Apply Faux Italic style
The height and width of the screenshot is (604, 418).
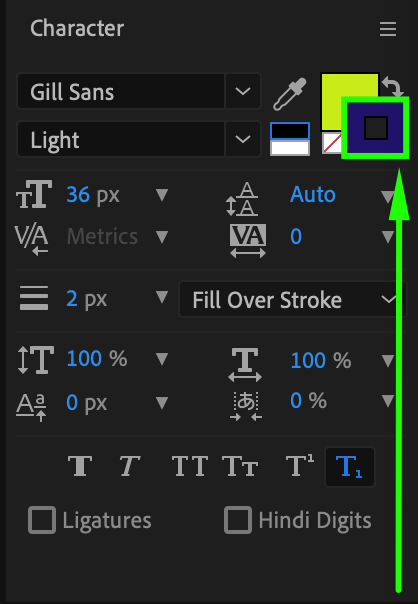pos(129,466)
